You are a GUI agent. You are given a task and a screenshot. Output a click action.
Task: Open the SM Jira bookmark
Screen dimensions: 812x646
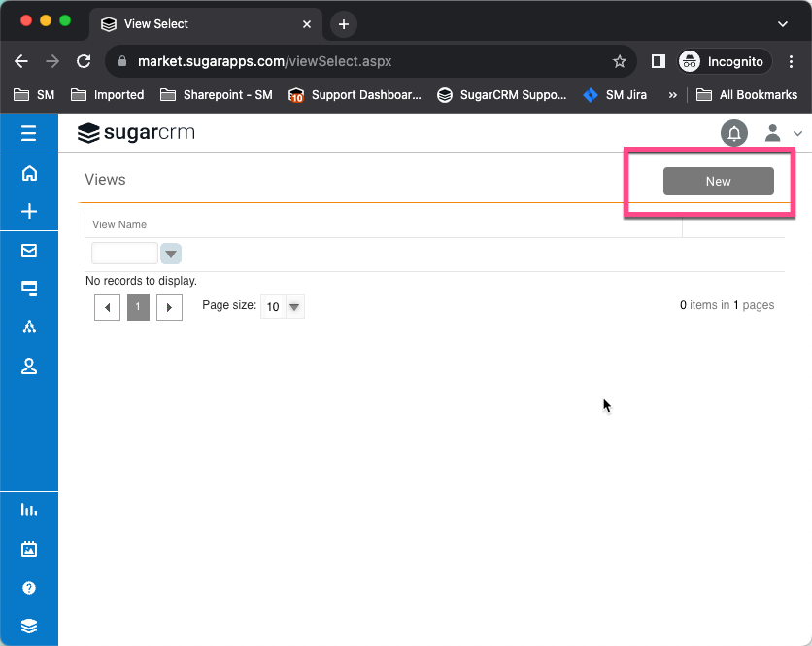pos(615,95)
